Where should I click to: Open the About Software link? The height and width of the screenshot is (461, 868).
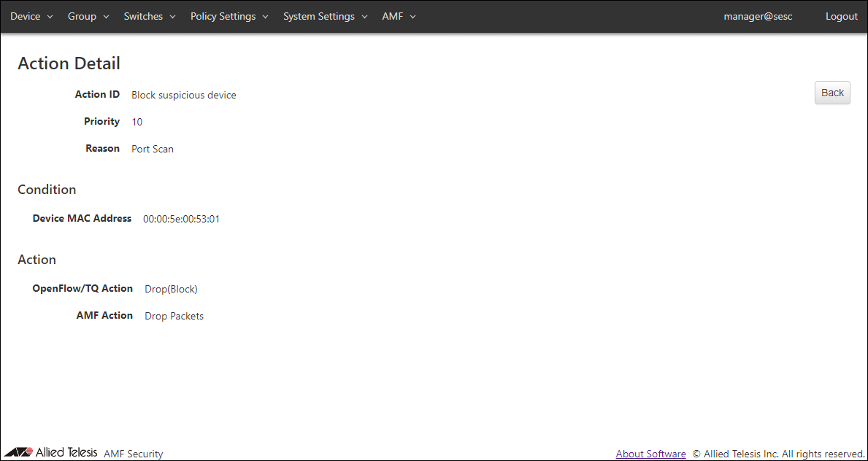click(650, 454)
